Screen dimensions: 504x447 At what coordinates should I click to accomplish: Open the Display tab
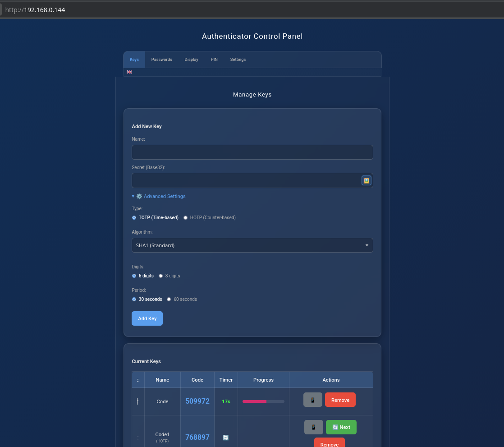pos(191,60)
